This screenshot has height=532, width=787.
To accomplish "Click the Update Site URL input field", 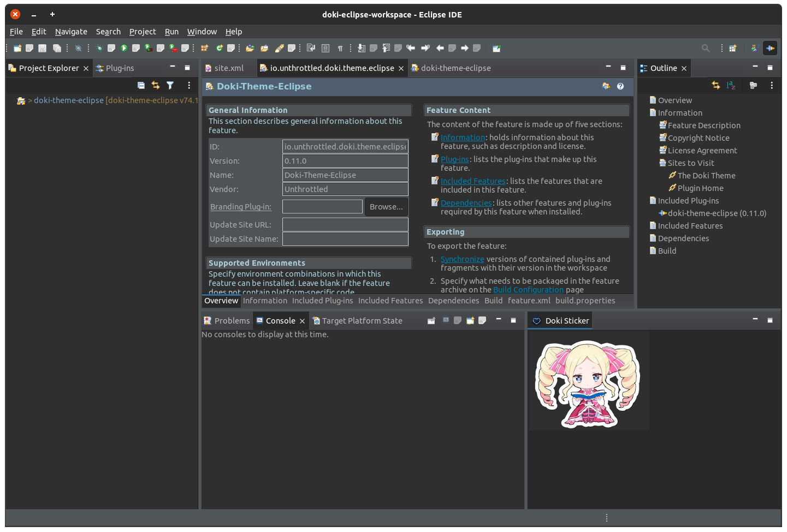I will tap(345, 224).
